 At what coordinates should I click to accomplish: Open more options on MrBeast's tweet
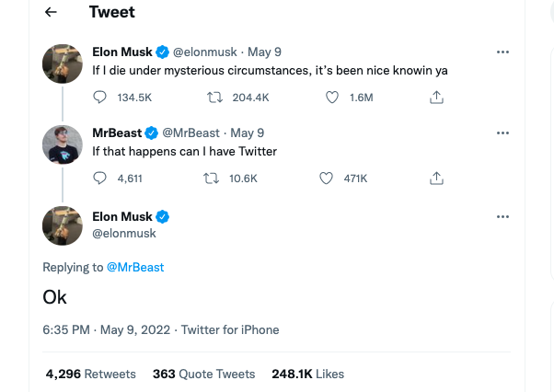coord(502,133)
